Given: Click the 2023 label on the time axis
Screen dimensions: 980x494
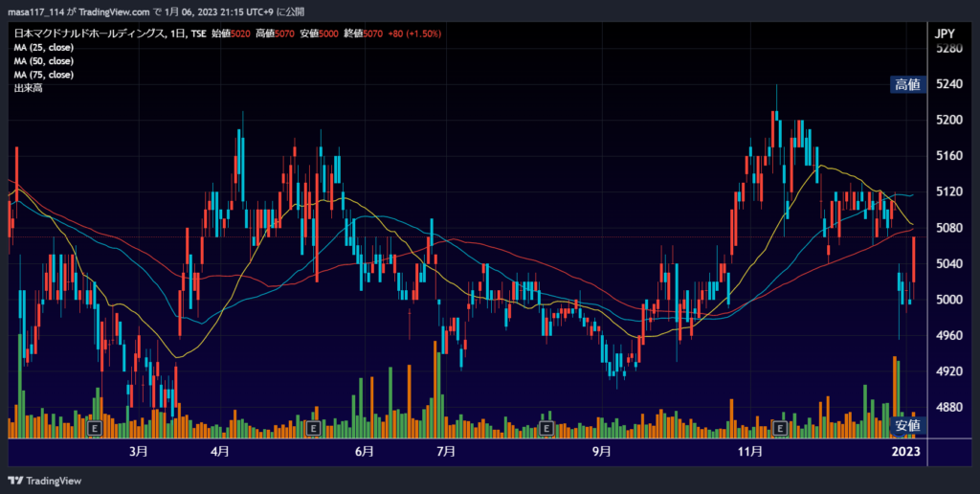Looking at the screenshot, I should [905, 451].
